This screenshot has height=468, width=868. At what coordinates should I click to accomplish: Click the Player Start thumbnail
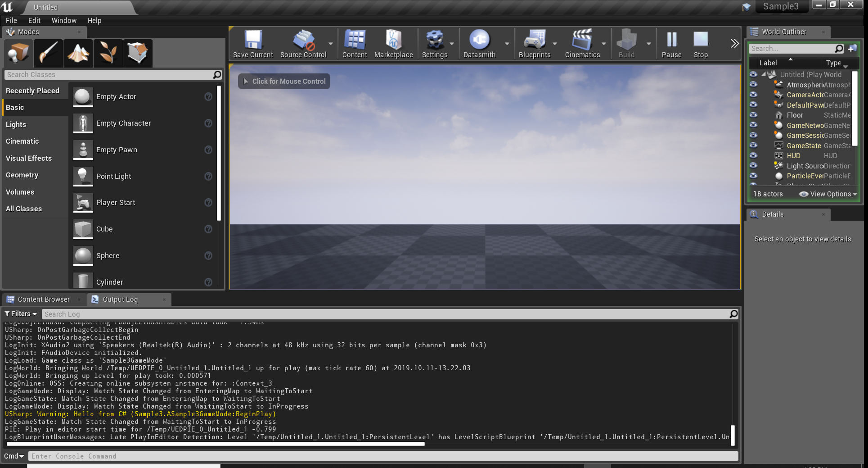[x=83, y=203]
